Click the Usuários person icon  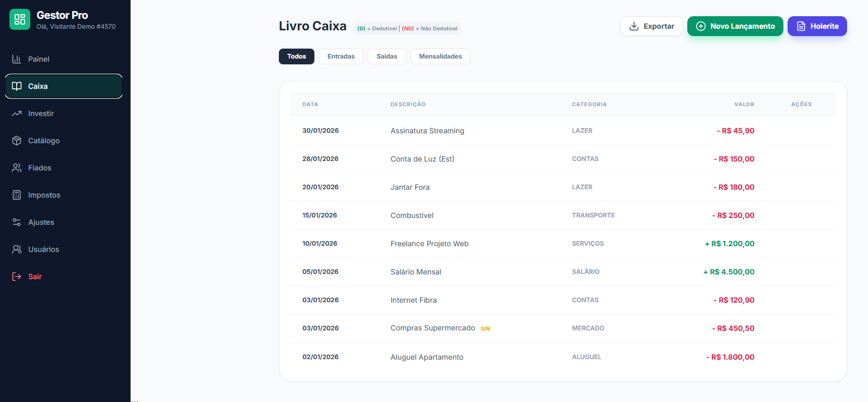(17, 249)
